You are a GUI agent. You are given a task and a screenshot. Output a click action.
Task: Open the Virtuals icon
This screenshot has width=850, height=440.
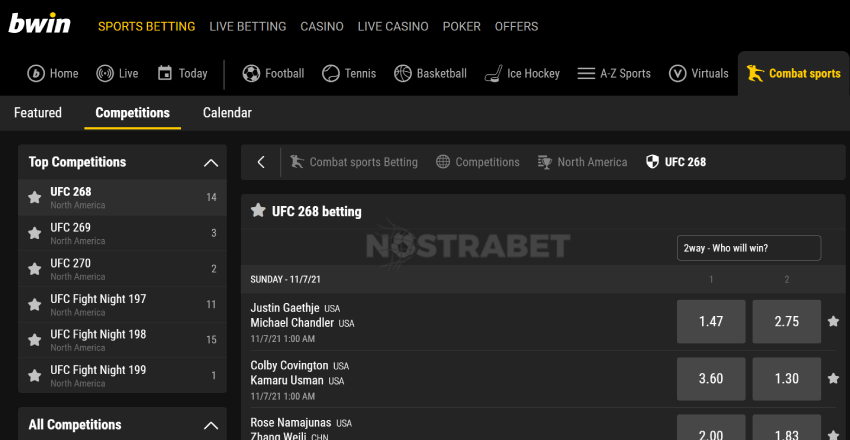pyautogui.click(x=678, y=74)
